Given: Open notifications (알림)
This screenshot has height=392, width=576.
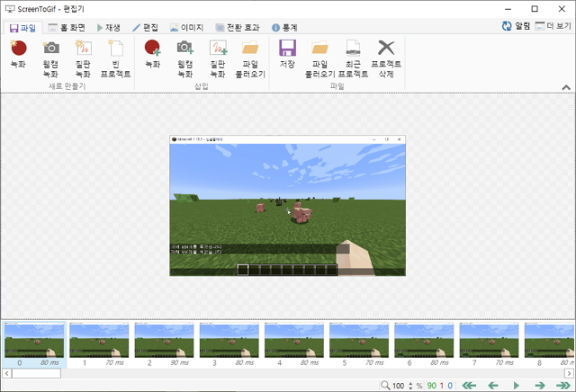Looking at the screenshot, I should coord(516,26).
